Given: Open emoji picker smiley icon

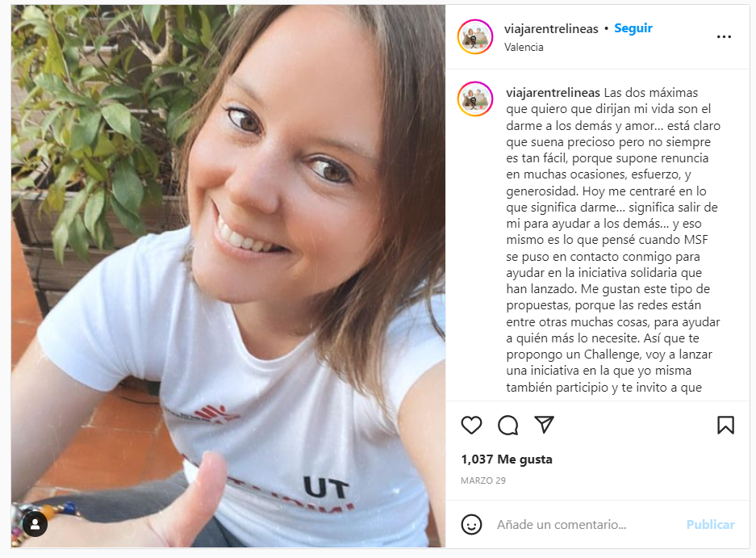Looking at the screenshot, I should click(x=471, y=524).
